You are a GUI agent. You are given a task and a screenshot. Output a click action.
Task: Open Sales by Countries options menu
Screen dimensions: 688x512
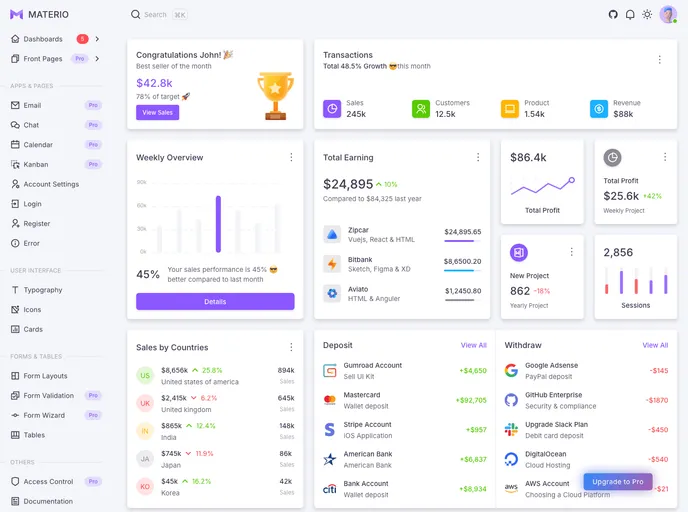click(291, 347)
